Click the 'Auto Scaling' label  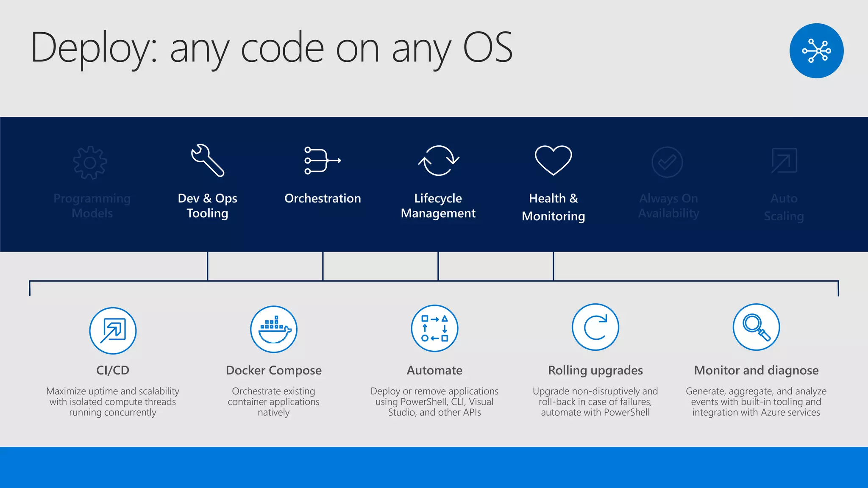click(x=784, y=207)
